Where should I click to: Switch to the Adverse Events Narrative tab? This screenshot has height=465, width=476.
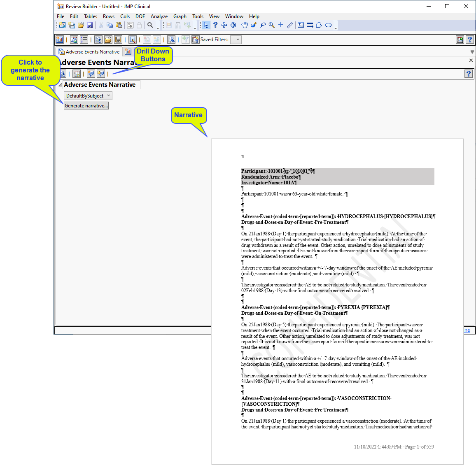89,52
